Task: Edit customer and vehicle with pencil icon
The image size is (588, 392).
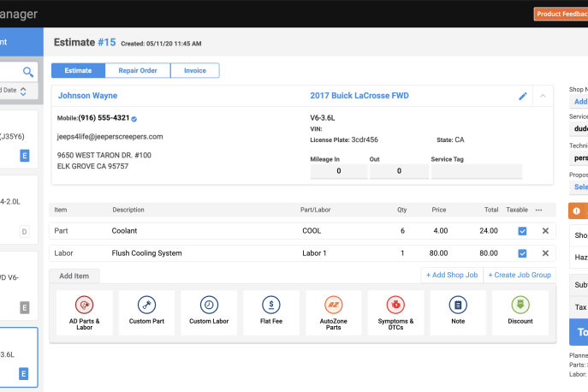Action: pos(523,96)
